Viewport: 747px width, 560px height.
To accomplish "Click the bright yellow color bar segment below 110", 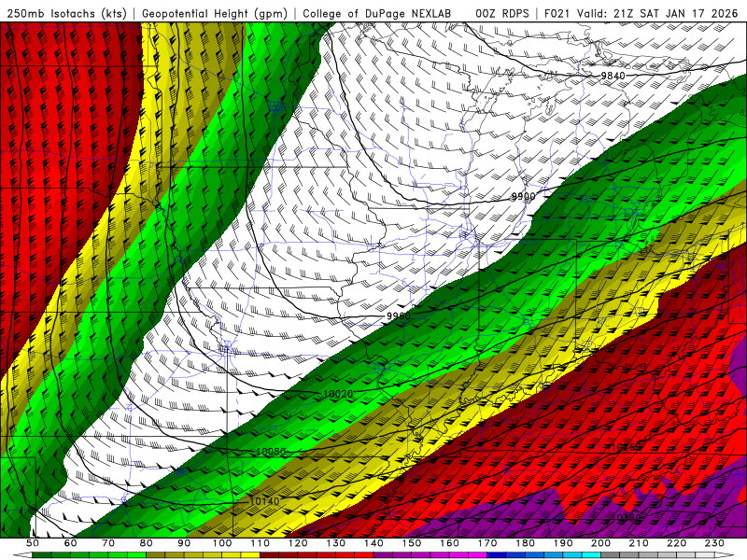I will tap(250, 555).
